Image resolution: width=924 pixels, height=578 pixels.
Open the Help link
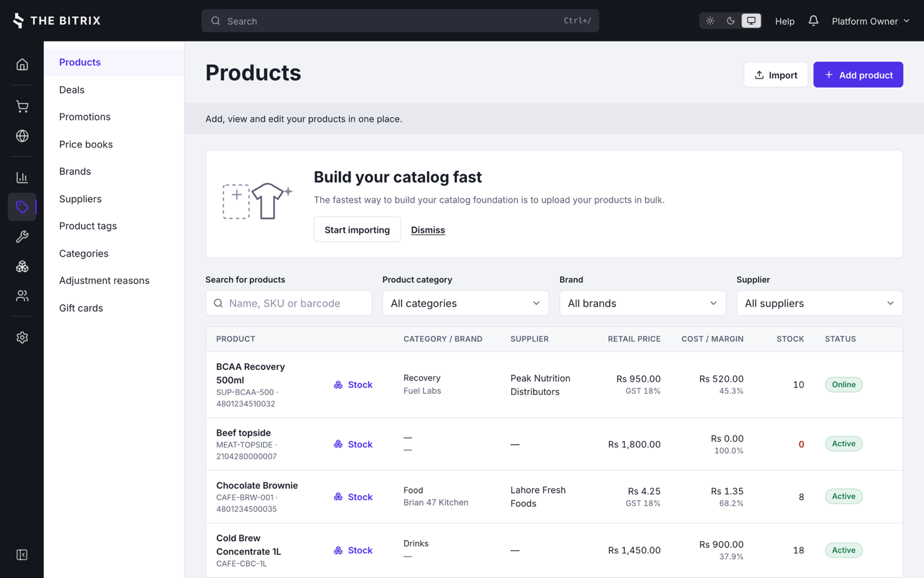tap(784, 21)
